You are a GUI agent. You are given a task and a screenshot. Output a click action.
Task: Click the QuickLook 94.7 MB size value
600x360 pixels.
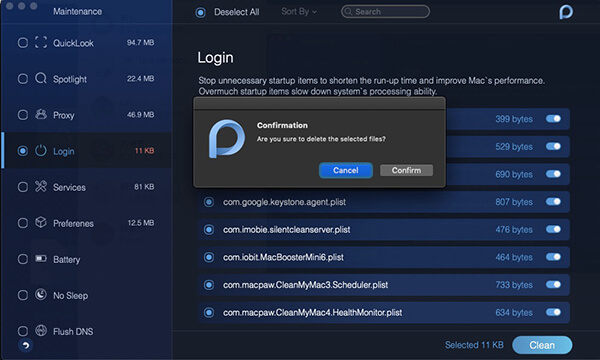[140, 42]
